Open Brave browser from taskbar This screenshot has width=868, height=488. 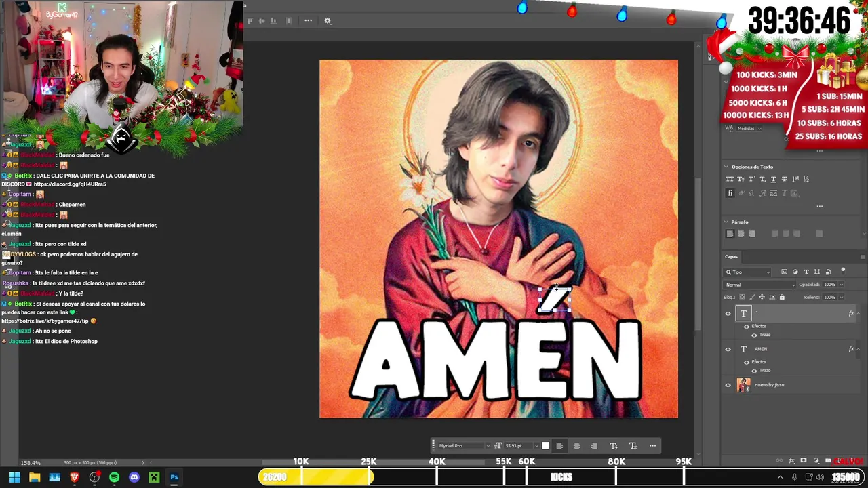[75, 477]
